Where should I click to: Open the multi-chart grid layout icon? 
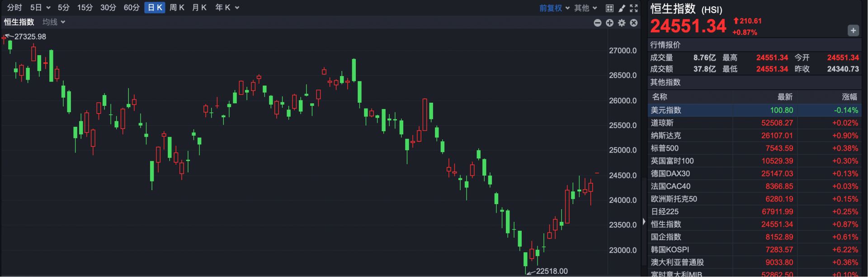(x=609, y=8)
